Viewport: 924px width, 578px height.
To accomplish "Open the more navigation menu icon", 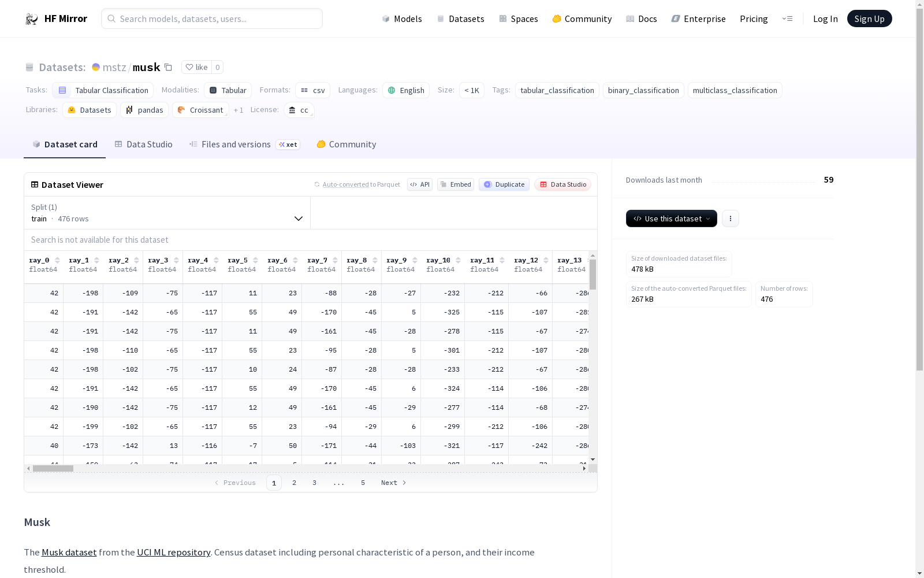I will point(787,18).
